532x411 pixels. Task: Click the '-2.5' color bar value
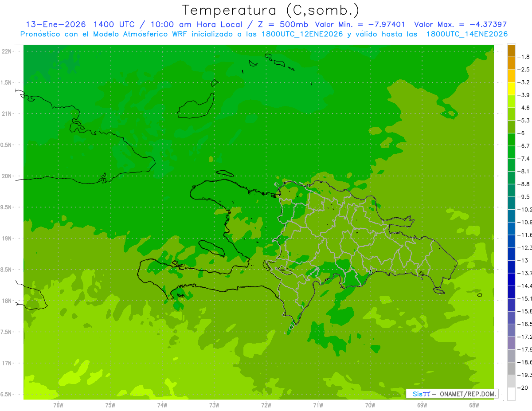(x=524, y=70)
